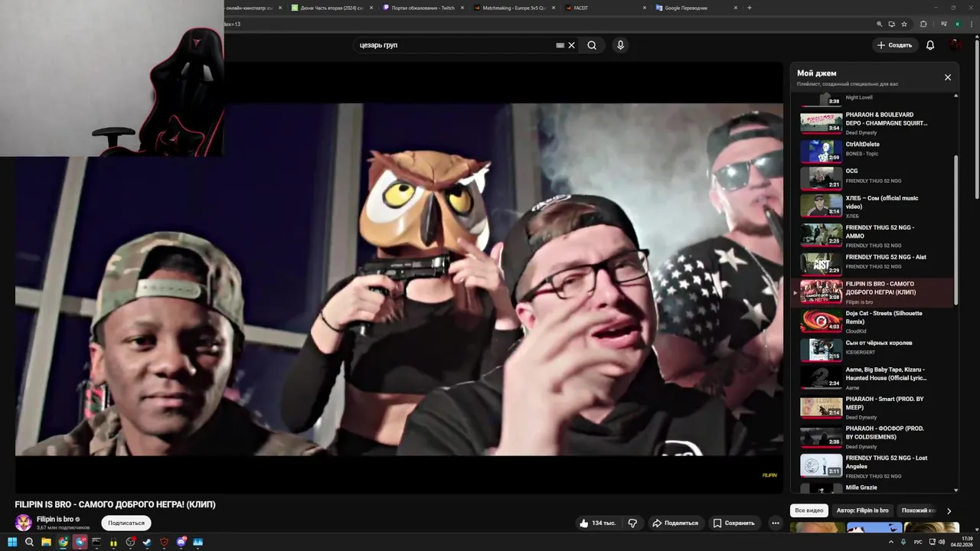This screenshot has width=980, height=551.
Task: Open the YouTube account avatar menu
Action: pos(955,45)
